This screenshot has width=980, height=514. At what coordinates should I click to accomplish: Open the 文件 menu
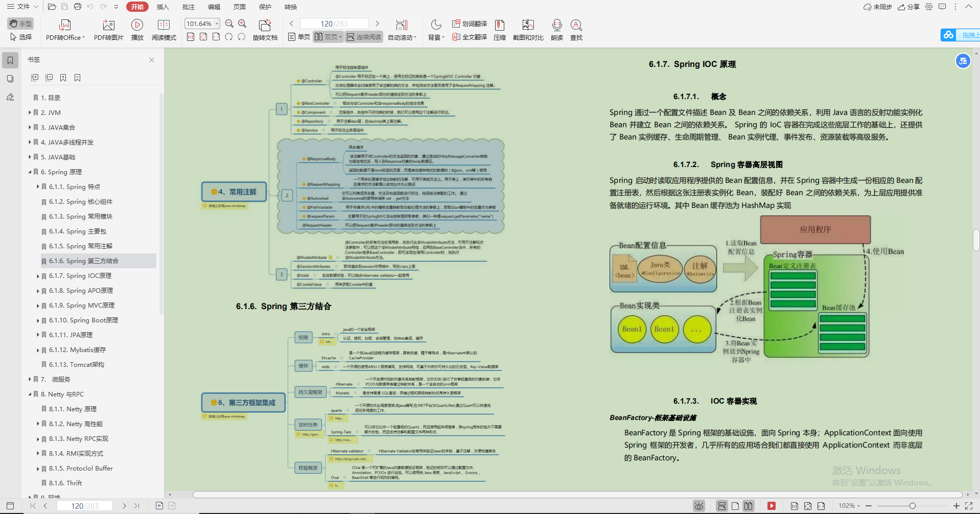(22, 7)
